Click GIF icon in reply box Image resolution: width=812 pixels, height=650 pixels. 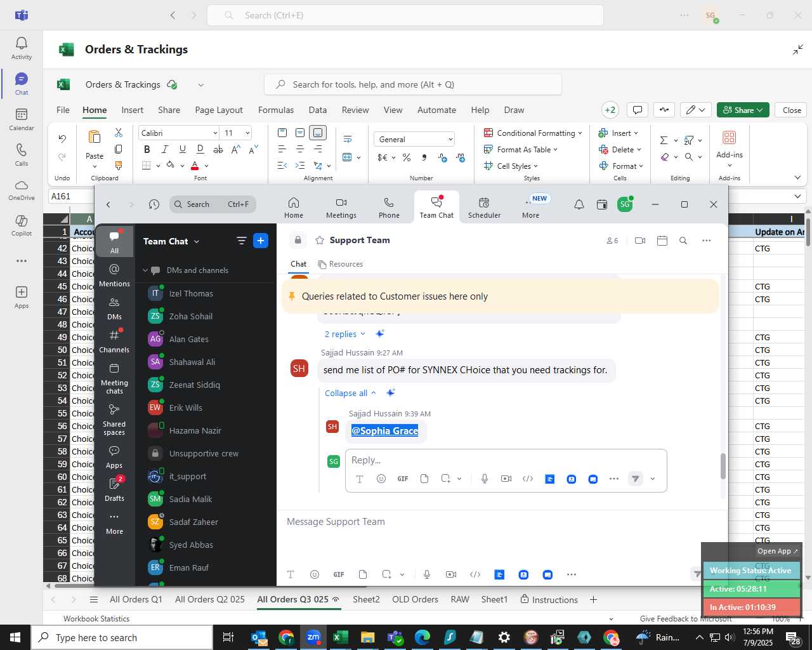[x=403, y=479]
